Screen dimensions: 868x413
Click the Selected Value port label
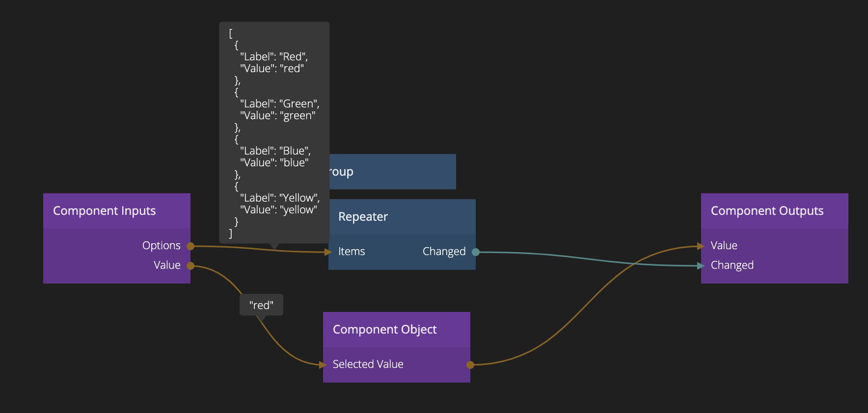(368, 364)
